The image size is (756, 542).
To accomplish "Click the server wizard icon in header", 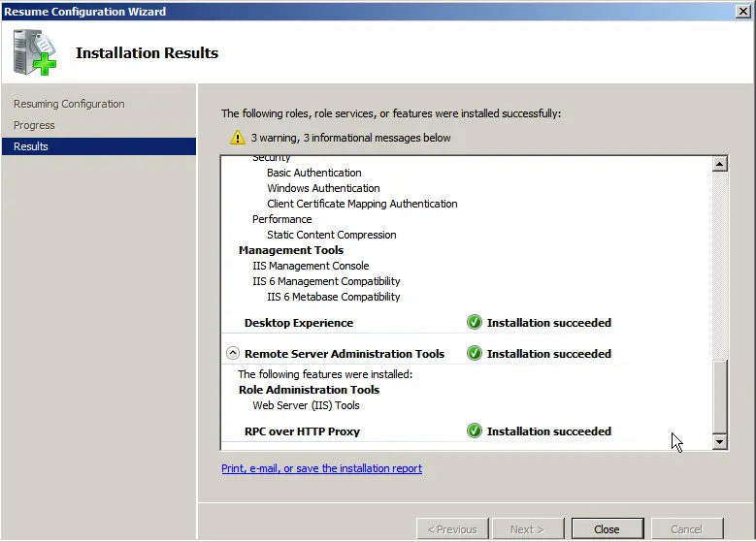I will click(34, 52).
